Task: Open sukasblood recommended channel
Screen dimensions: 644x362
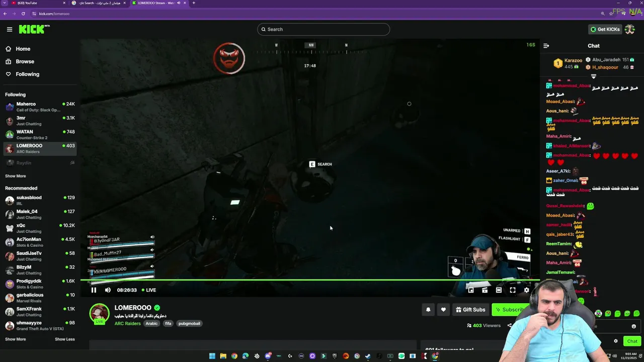Action: click(40, 200)
